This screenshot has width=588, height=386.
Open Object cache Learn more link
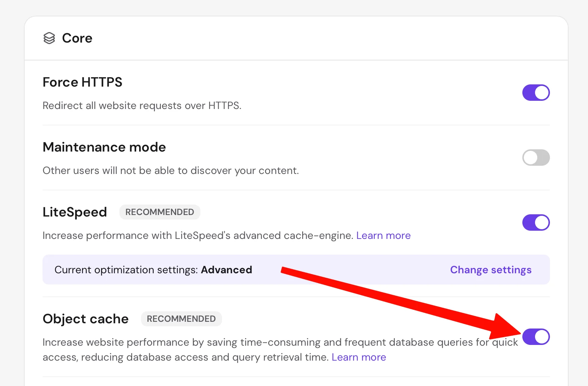pos(359,357)
